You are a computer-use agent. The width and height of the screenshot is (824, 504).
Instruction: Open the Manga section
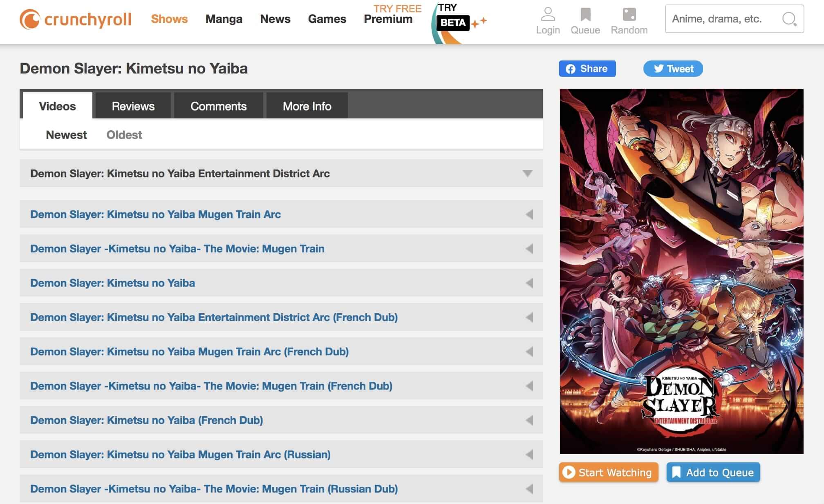click(224, 19)
